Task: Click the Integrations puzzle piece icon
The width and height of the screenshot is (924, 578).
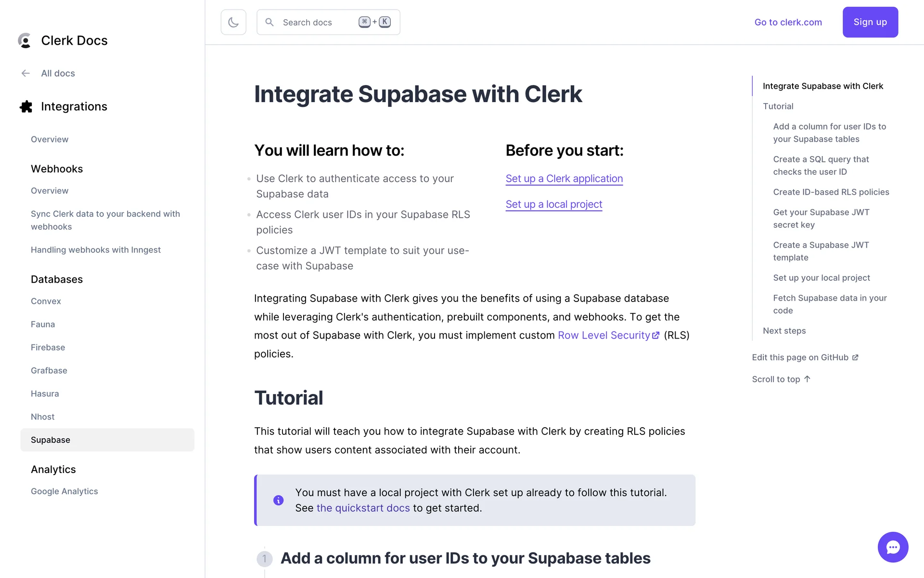Action: (x=26, y=106)
